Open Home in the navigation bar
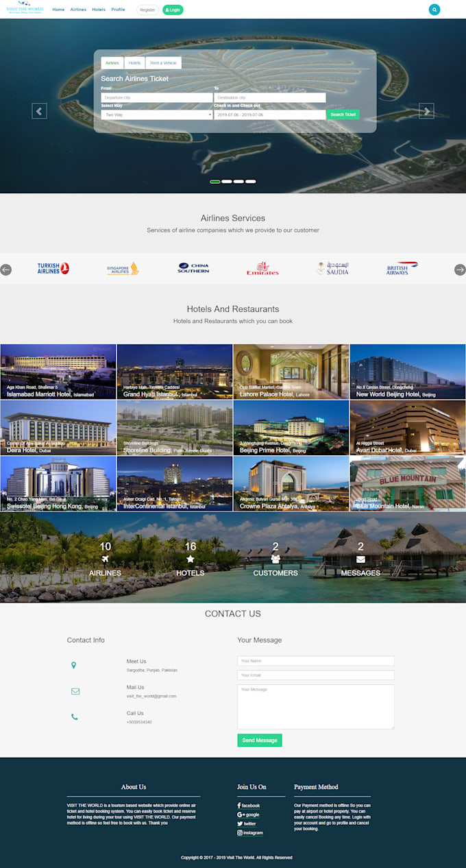 (x=58, y=10)
